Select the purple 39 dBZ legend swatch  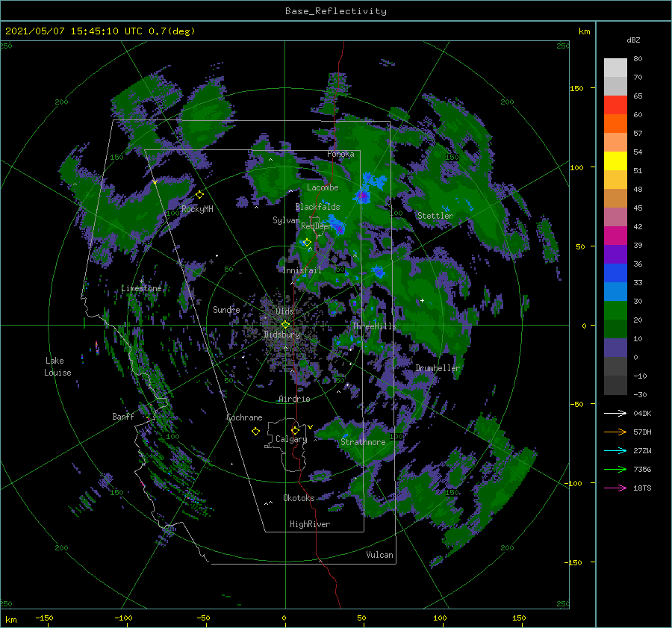[615, 254]
